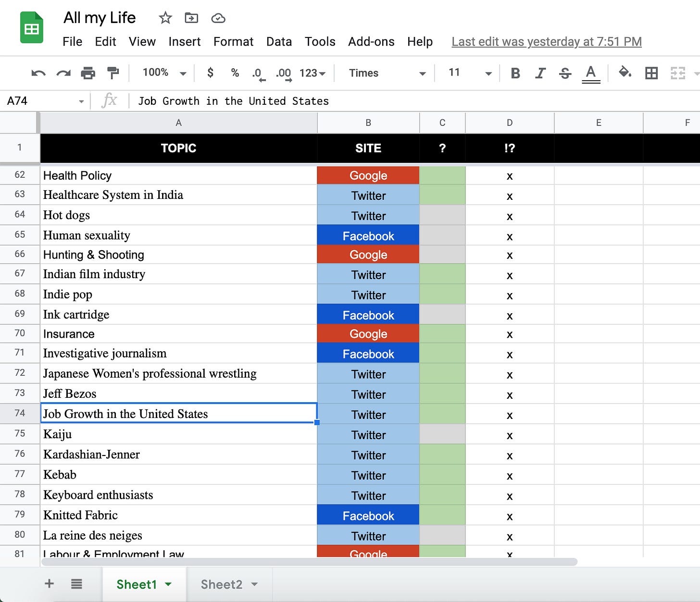Open the Edit menu
Viewport: 700px width, 602px height.
[105, 42]
